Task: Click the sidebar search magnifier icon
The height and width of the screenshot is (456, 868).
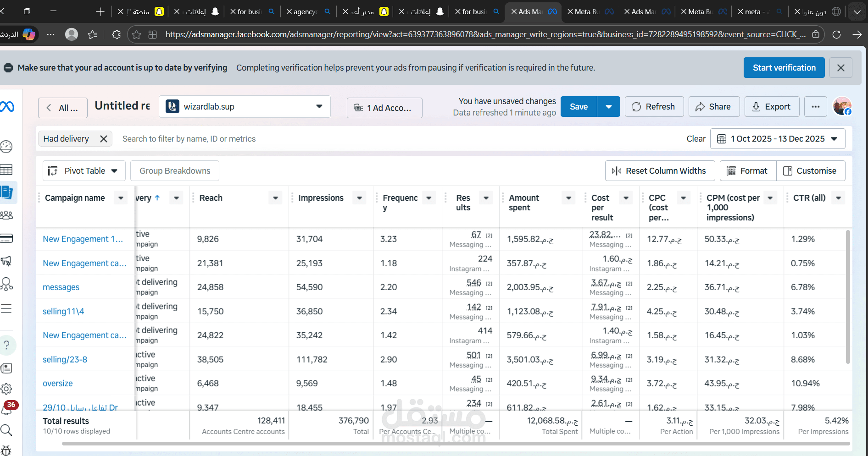Action: [x=6, y=430]
